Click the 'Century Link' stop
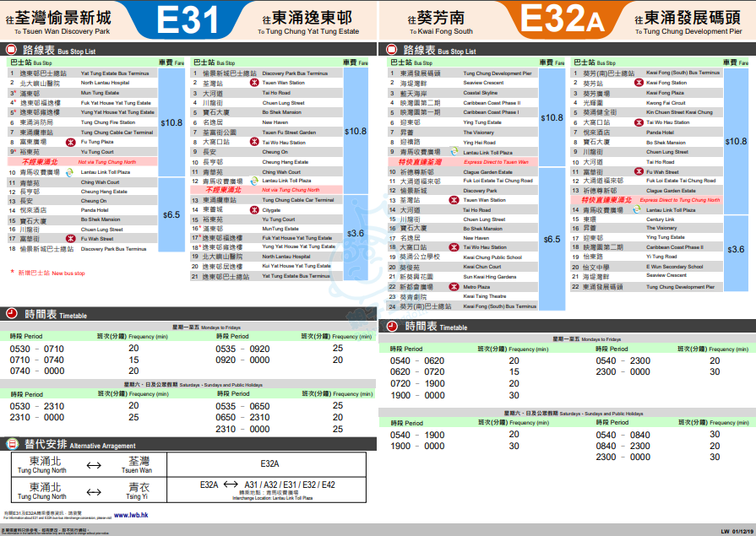This screenshot has width=756, height=536. pos(661,219)
